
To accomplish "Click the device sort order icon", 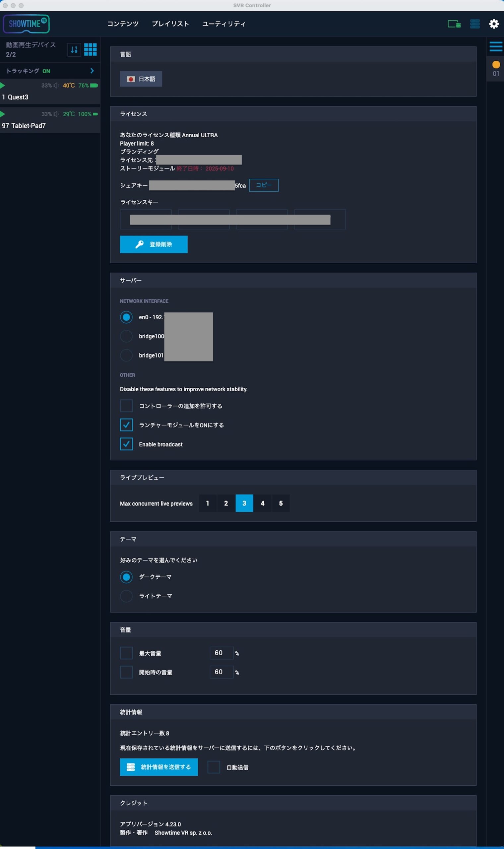I will point(74,50).
